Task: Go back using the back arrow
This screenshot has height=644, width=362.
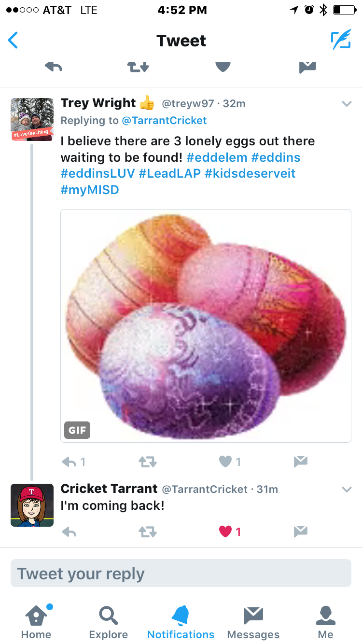Action: coord(14,41)
